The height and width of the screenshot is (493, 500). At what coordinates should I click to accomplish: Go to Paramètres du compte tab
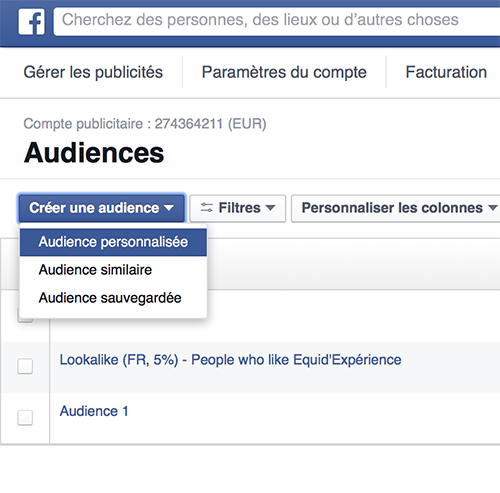(284, 72)
